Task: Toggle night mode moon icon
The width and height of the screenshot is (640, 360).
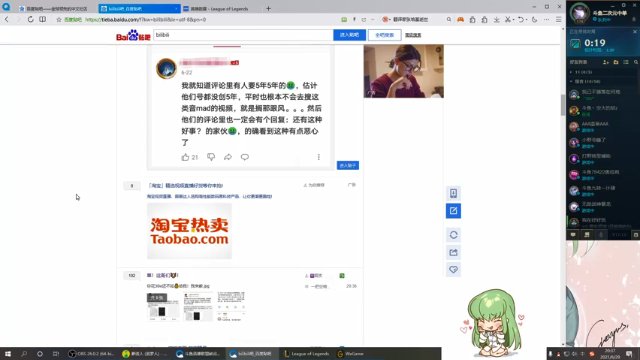Action: pos(534,20)
